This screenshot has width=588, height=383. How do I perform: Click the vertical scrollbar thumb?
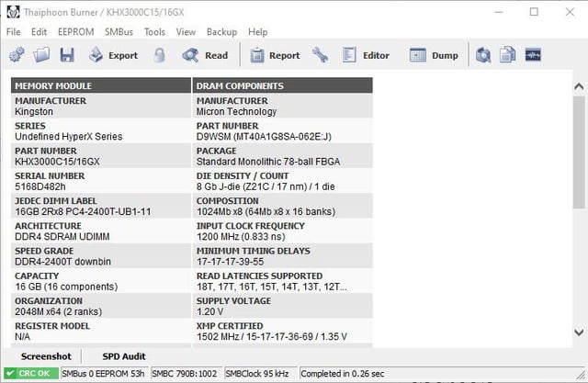579,152
